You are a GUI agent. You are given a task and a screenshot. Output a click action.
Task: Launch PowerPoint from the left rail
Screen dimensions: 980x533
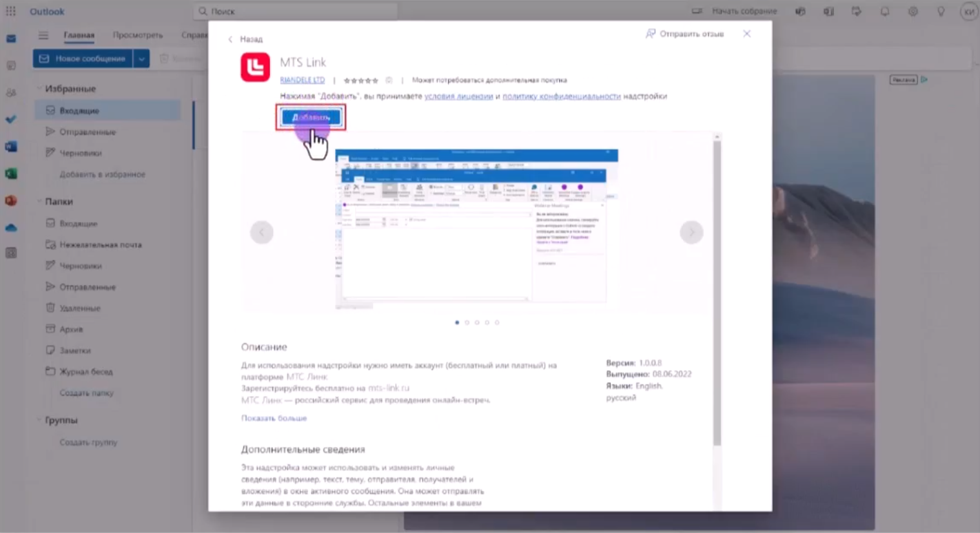tap(11, 201)
